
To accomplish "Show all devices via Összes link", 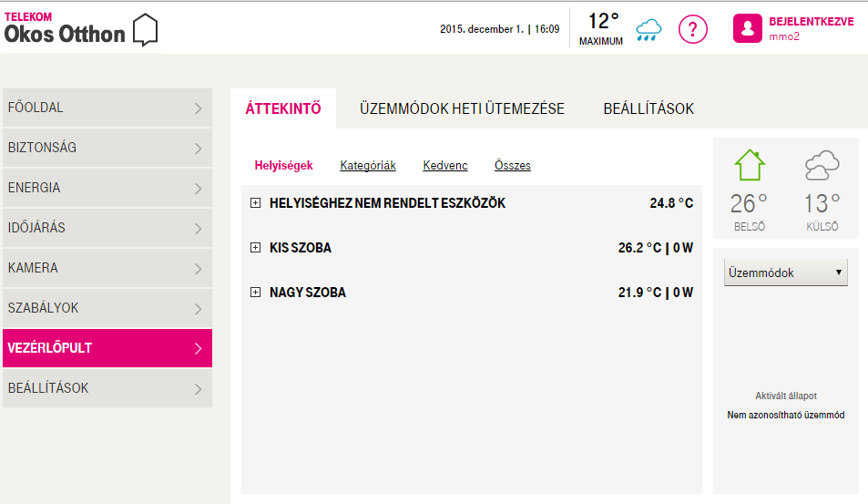I will coord(512,166).
